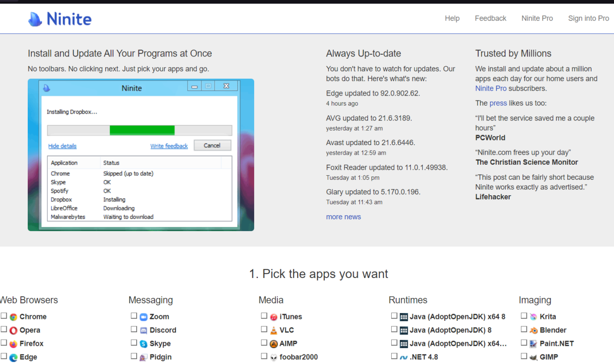The height and width of the screenshot is (364, 614).
Task: Check the Firefox checkbox
Action: click(x=4, y=343)
